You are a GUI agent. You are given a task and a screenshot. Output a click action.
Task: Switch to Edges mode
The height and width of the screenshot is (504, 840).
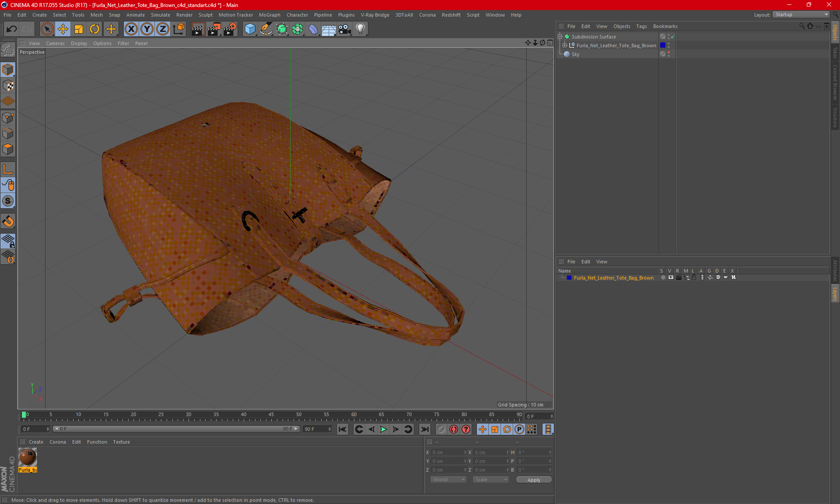(x=8, y=133)
